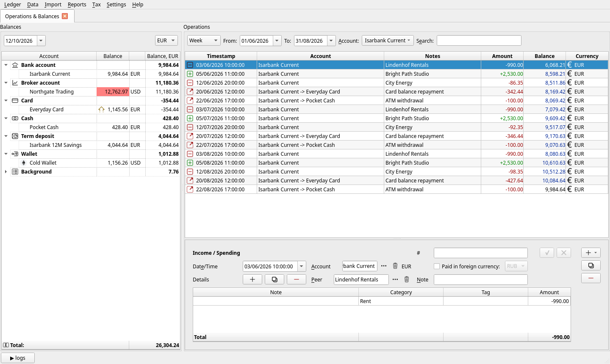Click the copy operation button at right

(x=591, y=265)
